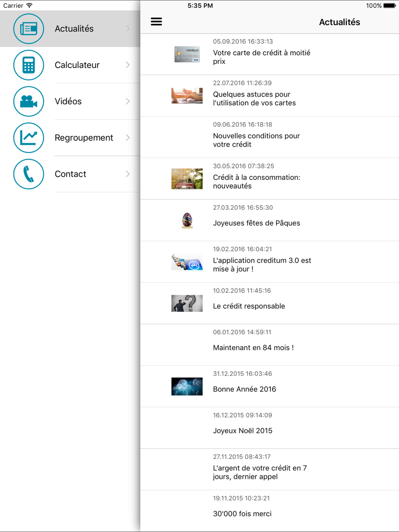Select date '31.12.2015 16:03:46'
399x532 pixels.
pos(243,373)
